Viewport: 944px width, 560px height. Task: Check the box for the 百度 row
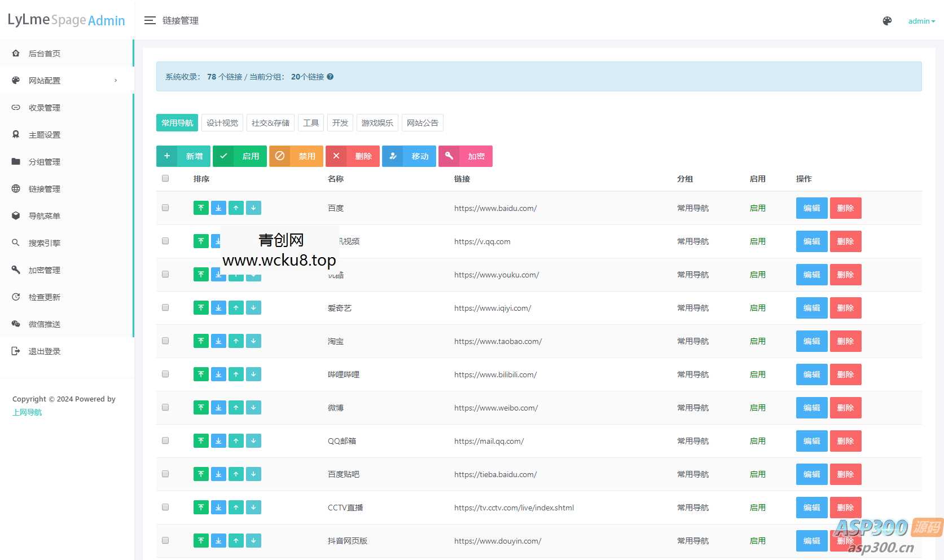point(165,208)
